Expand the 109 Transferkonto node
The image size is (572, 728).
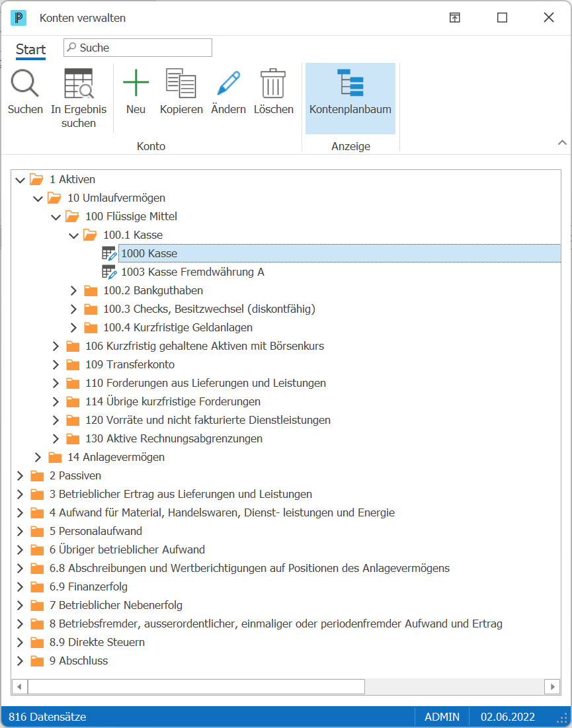(x=56, y=365)
